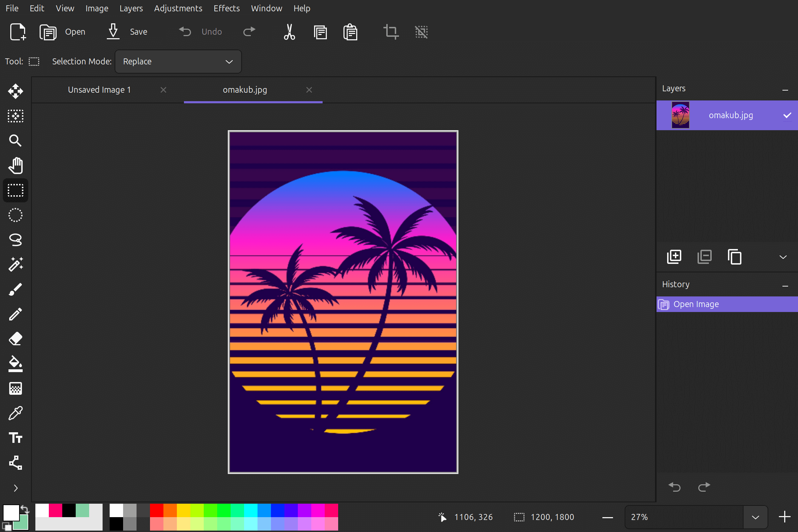Select the Zoom magnifier tool
The width and height of the screenshot is (798, 532).
click(x=16, y=141)
